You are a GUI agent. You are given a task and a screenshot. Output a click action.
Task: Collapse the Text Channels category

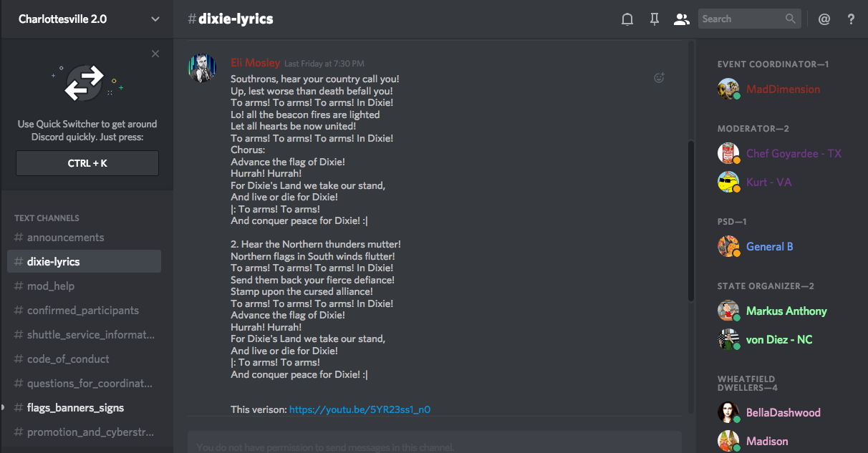pyautogui.click(x=47, y=218)
